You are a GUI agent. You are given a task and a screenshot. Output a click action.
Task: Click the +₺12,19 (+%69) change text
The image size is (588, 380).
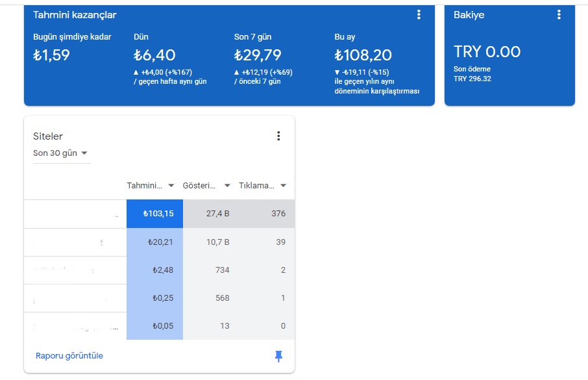click(x=267, y=72)
